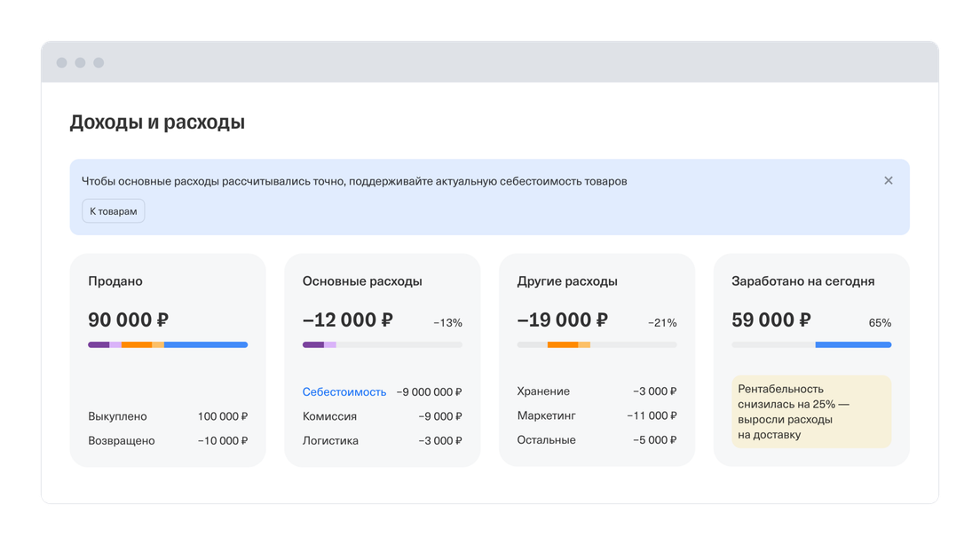Image resolution: width=980 pixels, height=545 pixels.
Task: Click the 'Остальные' expense row
Action: click(597, 440)
